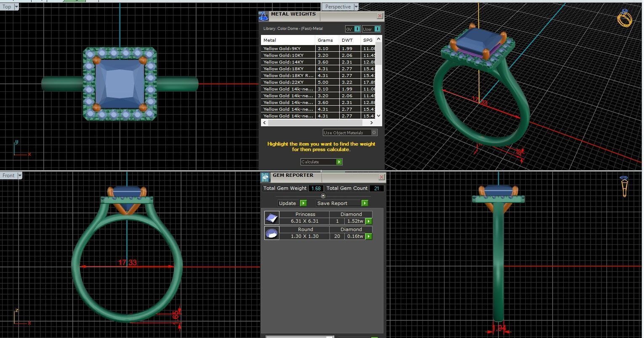This screenshot has height=338, width=644.
Task: Click the Metal column header
Action: pos(288,40)
